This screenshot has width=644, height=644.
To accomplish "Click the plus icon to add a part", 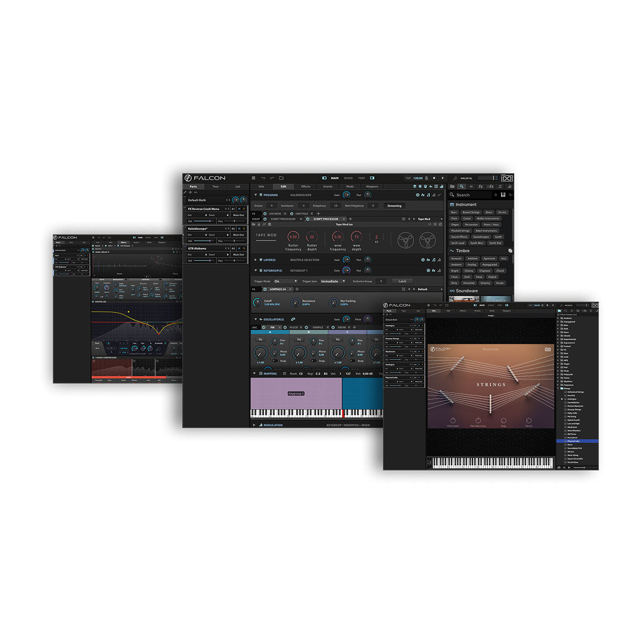I will (x=190, y=192).
